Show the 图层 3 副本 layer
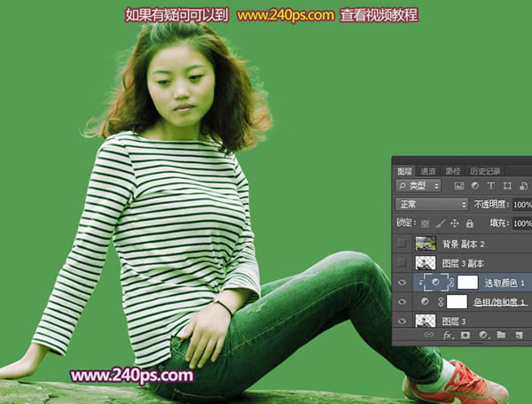 tap(403, 263)
